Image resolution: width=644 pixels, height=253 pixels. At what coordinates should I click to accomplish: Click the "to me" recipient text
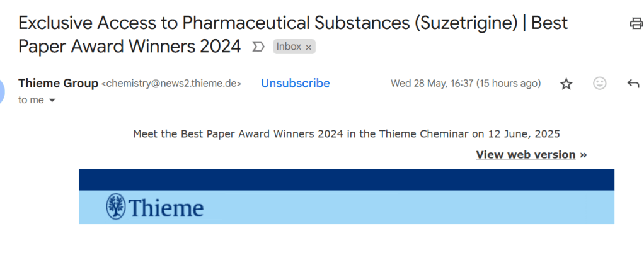32,101
